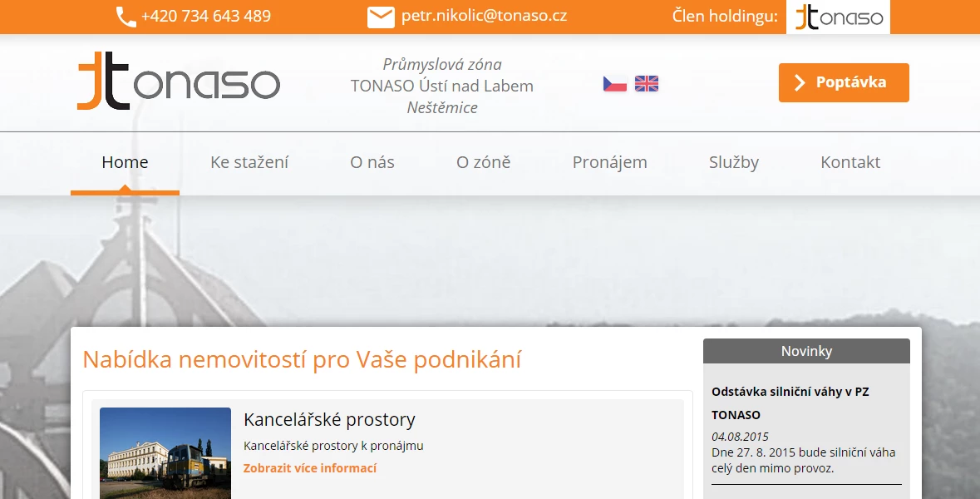Click text Kancelářské prostory k pronájmu
Screen dimensions: 980x499
click(x=334, y=446)
